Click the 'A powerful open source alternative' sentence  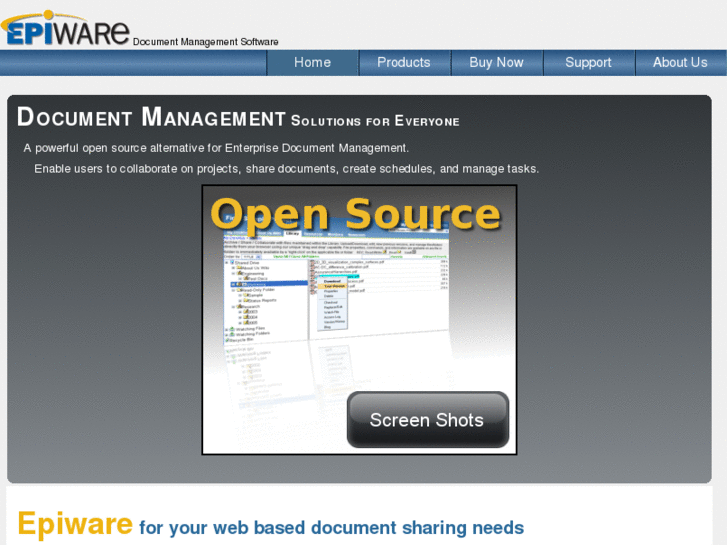216,148
